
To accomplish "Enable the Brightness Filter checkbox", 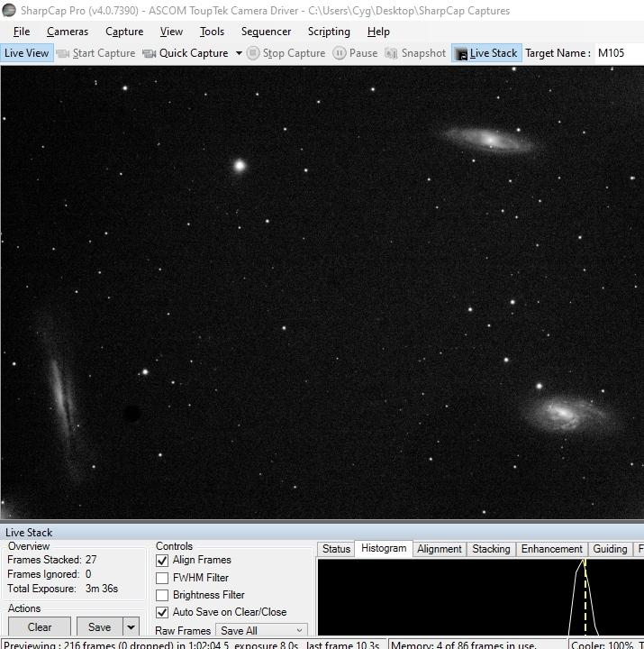I will 162,595.
